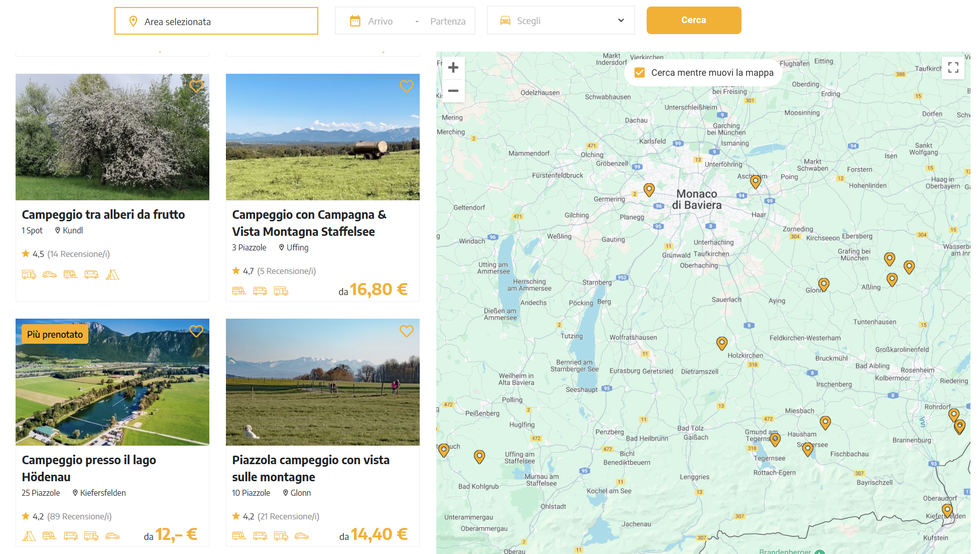Open the lake Hödenau campsite photo
Screen dimensions: 980x554
pos(112,382)
